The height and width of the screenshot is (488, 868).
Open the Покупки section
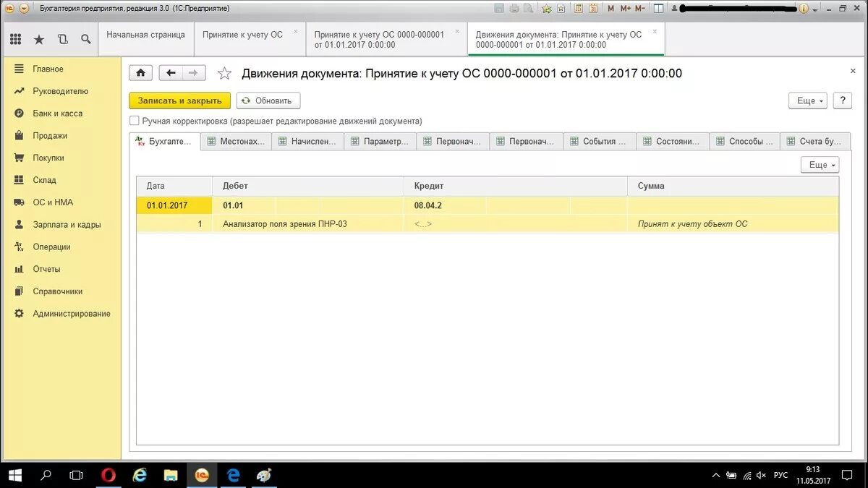[48, 158]
